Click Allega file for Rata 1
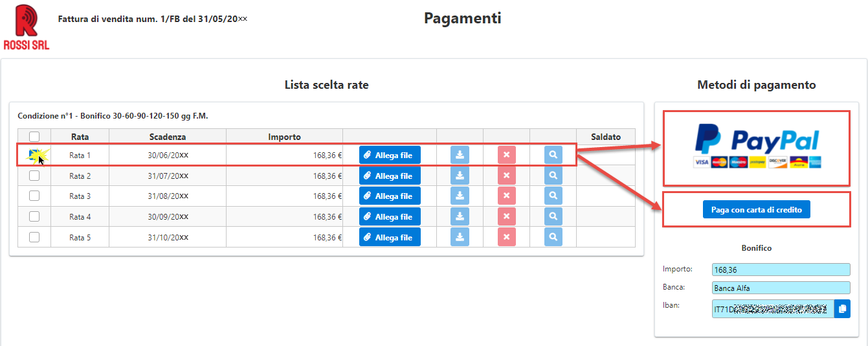The image size is (868, 346). (x=390, y=155)
